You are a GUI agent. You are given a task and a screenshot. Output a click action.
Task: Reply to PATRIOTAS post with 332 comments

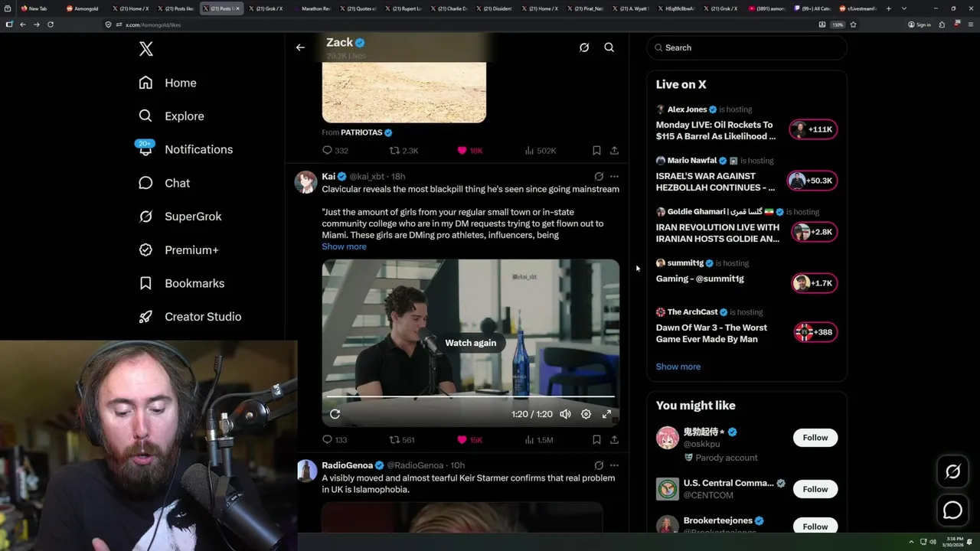(x=335, y=151)
